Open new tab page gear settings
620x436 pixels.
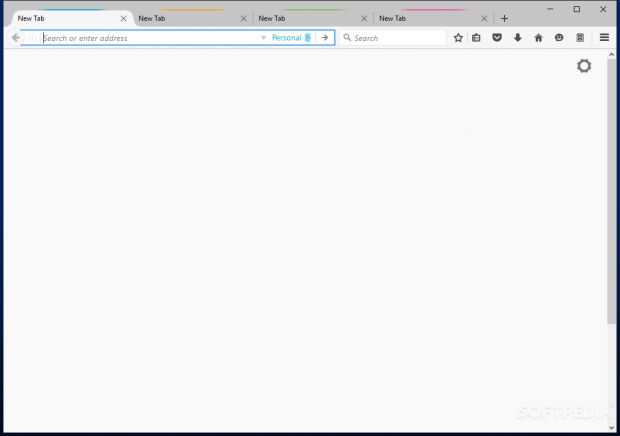584,66
